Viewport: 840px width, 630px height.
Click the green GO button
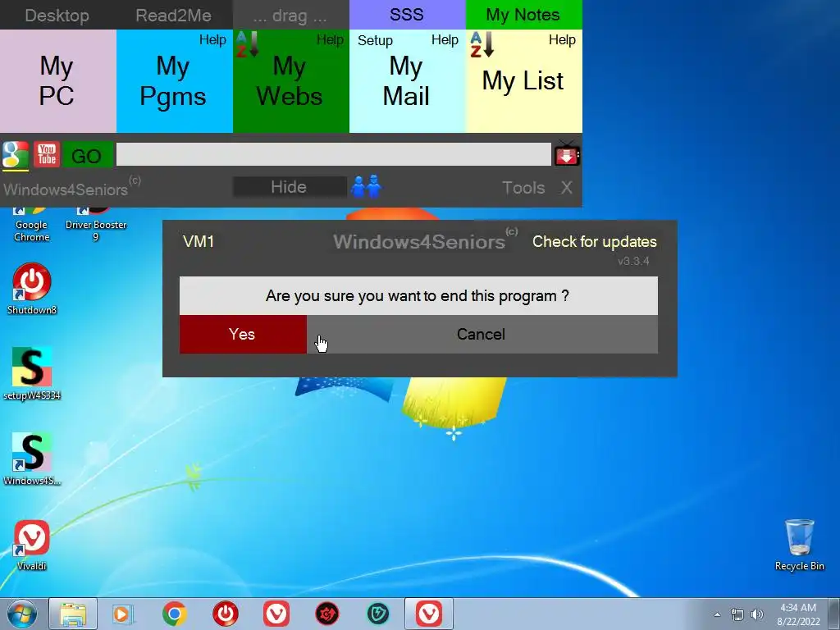coord(87,156)
